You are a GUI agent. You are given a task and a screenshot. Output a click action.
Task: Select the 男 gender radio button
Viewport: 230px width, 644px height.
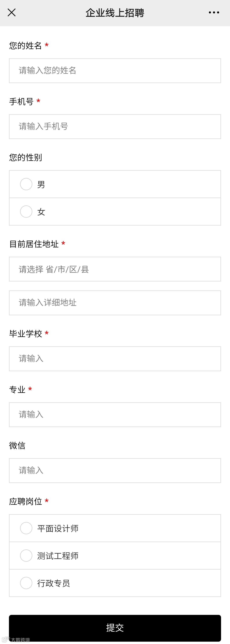point(26,184)
